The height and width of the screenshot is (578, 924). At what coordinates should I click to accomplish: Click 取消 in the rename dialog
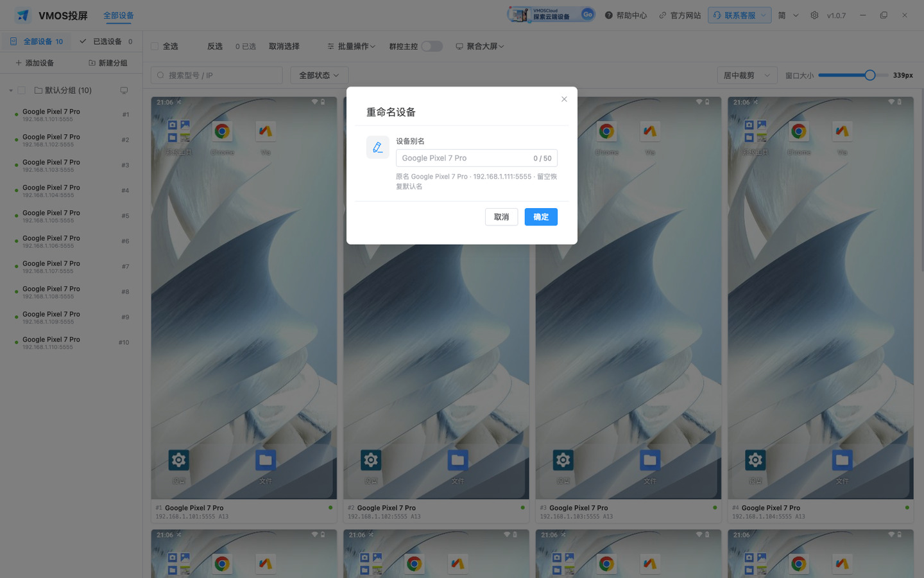502,217
